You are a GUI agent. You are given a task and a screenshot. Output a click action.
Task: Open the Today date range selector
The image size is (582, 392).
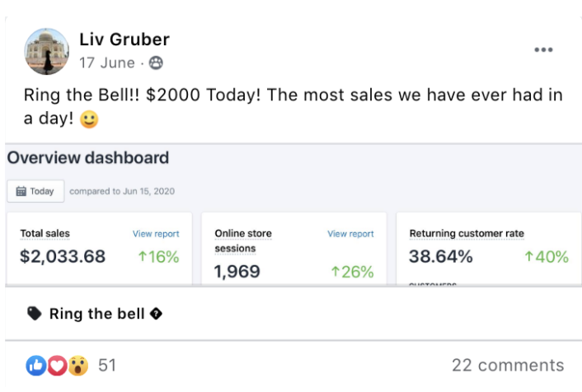pyautogui.click(x=35, y=191)
